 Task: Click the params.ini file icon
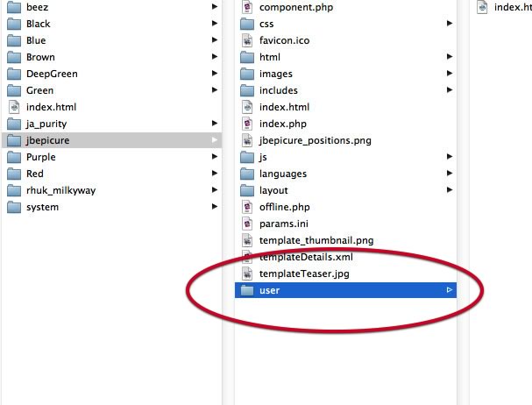click(x=247, y=224)
